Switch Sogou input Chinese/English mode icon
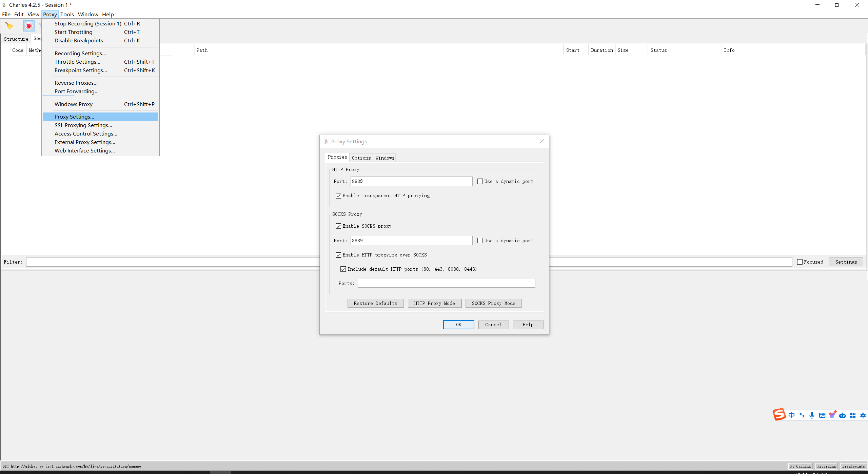Image resolution: width=868 pixels, height=474 pixels. pyautogui.click(x=791, y=415)
